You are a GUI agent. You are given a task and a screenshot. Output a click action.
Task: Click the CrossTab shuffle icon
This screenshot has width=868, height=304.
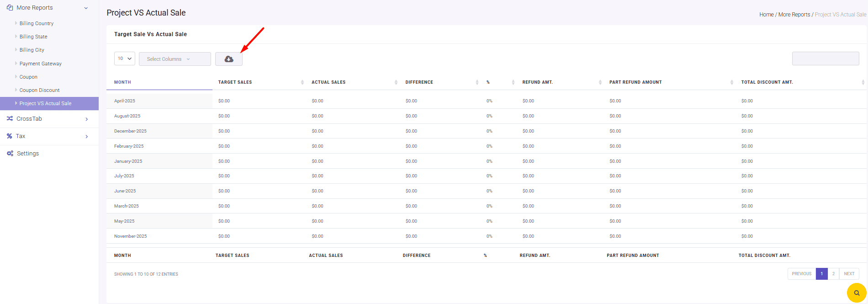[10, 118]
